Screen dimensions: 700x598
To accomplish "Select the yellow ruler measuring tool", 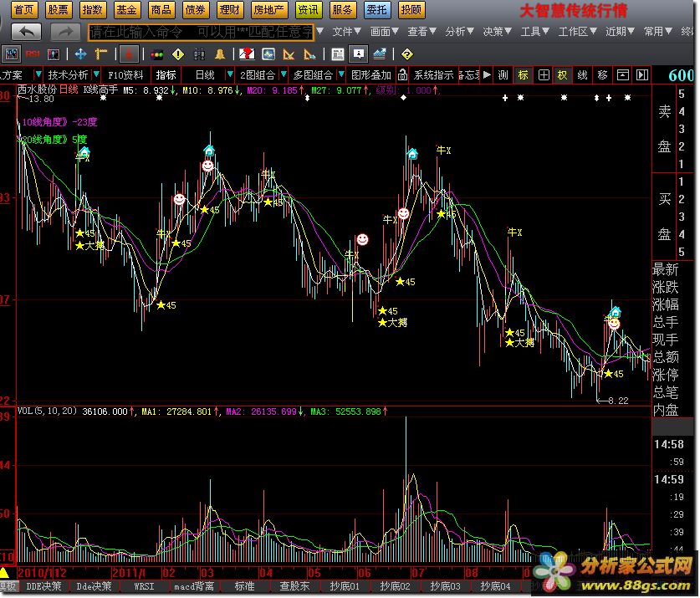I will [101, 54].
